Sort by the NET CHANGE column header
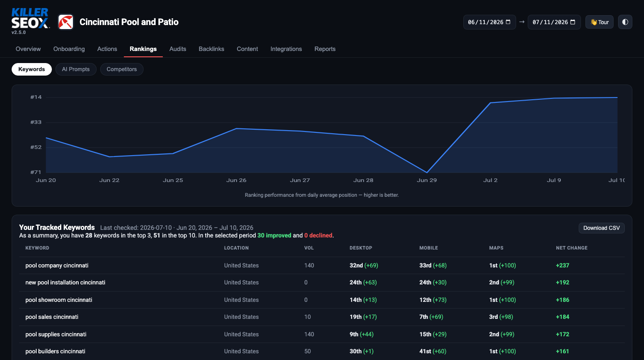644x360 pixels. pos(572,248)
